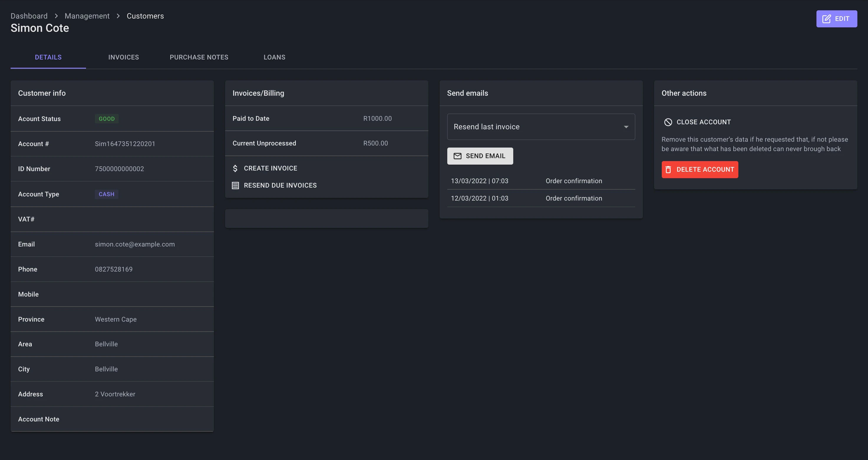Click the Resend Due Invoices list icon
Screen dimensions: 868x460
pos(235,186)
